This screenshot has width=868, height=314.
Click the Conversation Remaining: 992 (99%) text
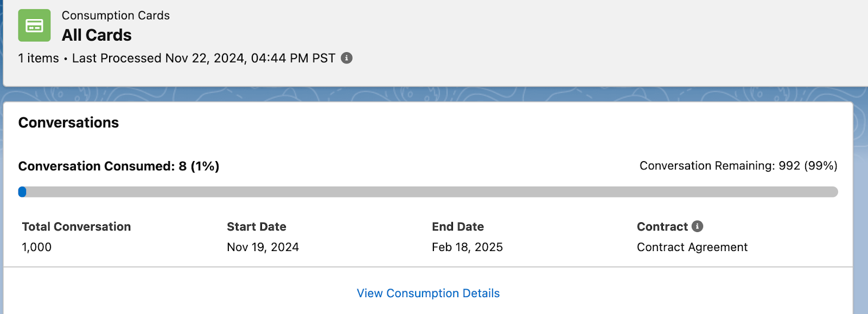point(738,166)
